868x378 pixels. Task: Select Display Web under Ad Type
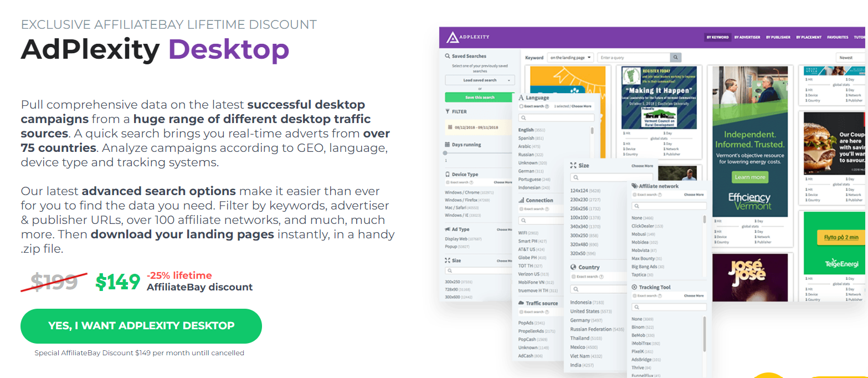(464, 239)
